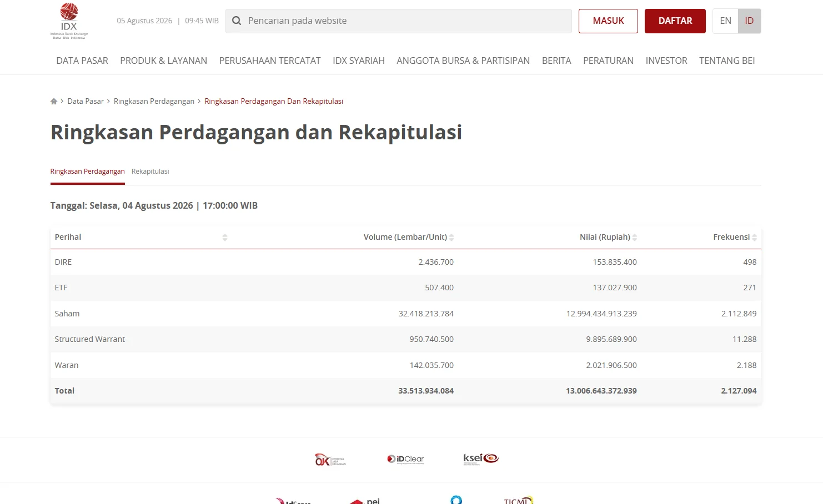
Task: Click header date 05 Agustus 2026
Action: point(144,21)
